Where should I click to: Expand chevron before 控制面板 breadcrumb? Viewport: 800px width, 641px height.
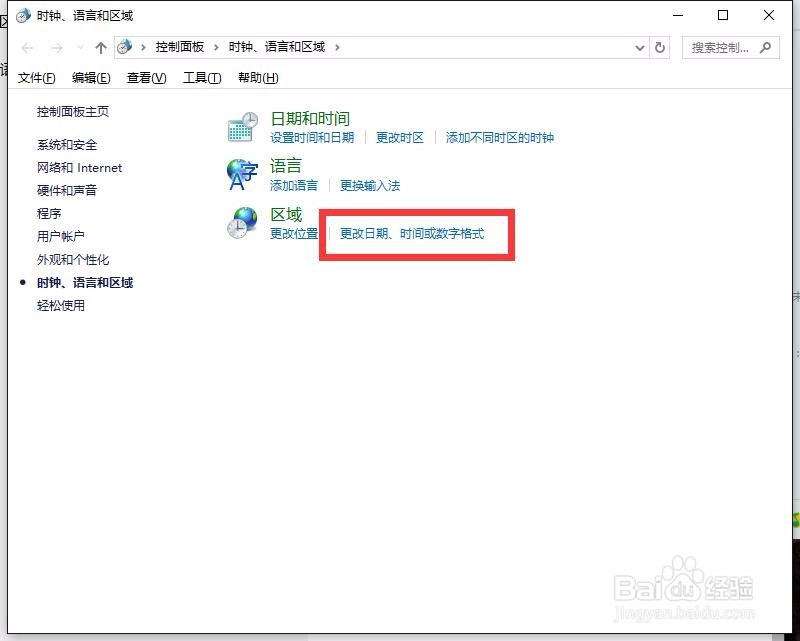click(143, 47)
